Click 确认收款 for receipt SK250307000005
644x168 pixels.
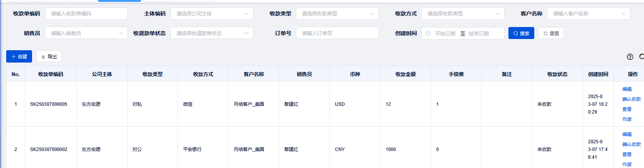[x=631, y=99]
